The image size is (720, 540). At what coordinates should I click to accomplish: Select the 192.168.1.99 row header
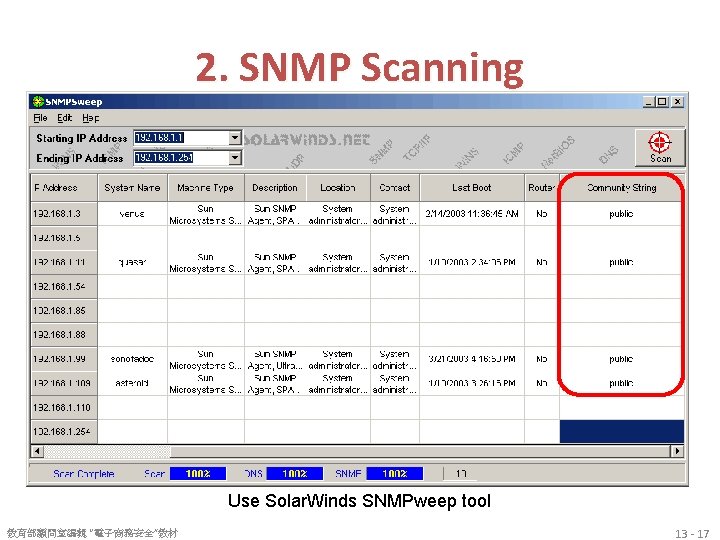64,359
